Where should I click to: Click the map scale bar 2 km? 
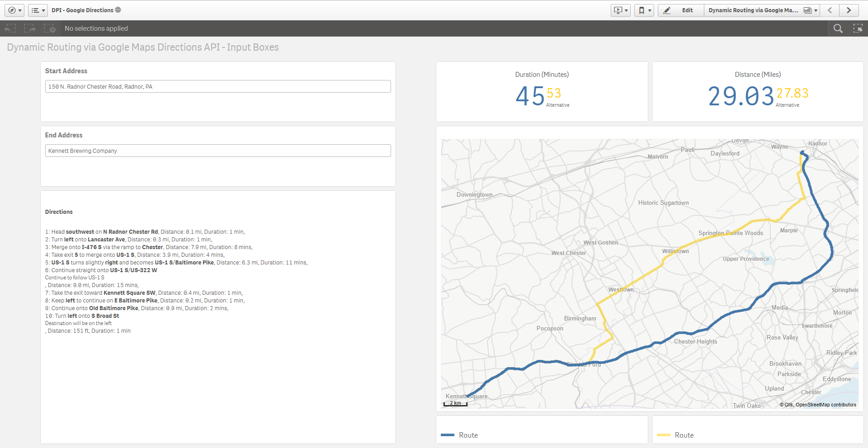(455, 403)
